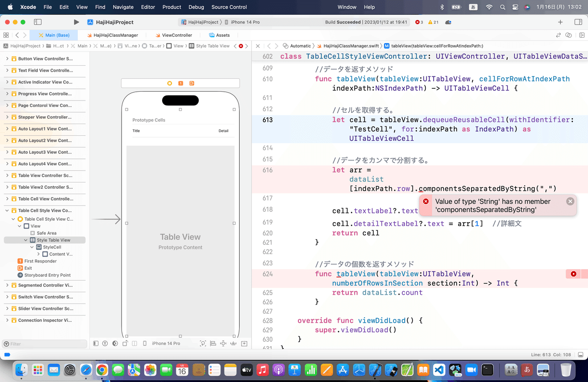The image size is (588, 382).
Task: Switch to the Main (Base) tab
Action: pyautogui.click(x=54, y=35)
